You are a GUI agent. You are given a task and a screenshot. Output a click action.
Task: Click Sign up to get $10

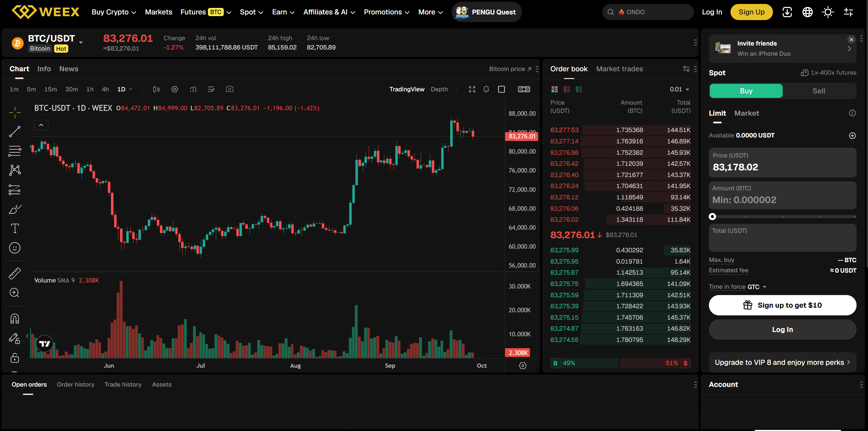(x=782, y=305)
